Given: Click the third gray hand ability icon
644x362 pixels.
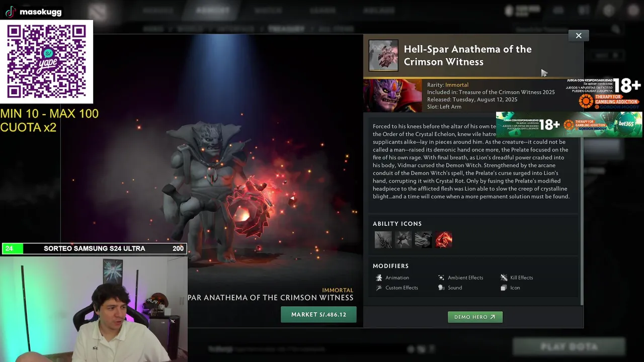Looking at the screenshot, I should [x=423, y=240].
